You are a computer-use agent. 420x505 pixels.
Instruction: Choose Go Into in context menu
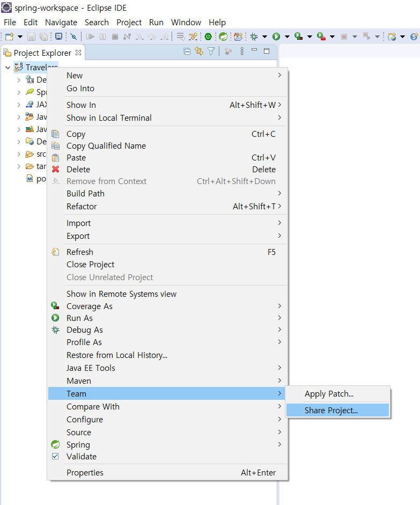[167, 89]
